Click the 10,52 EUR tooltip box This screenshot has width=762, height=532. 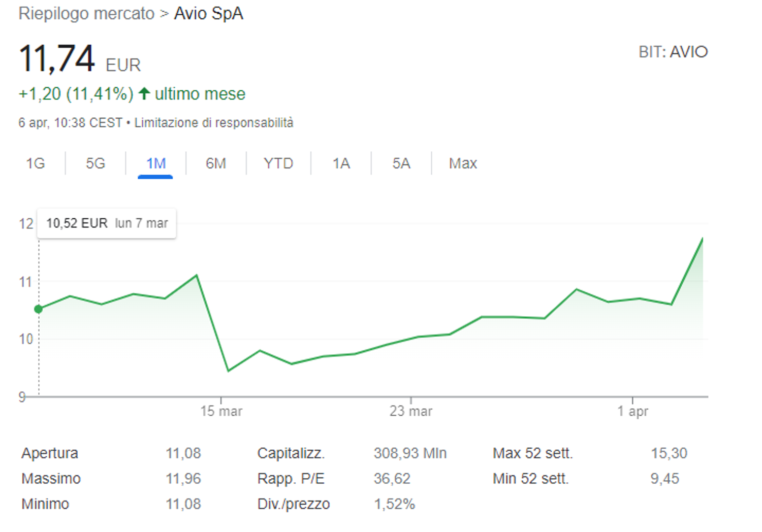coord(107,223)
